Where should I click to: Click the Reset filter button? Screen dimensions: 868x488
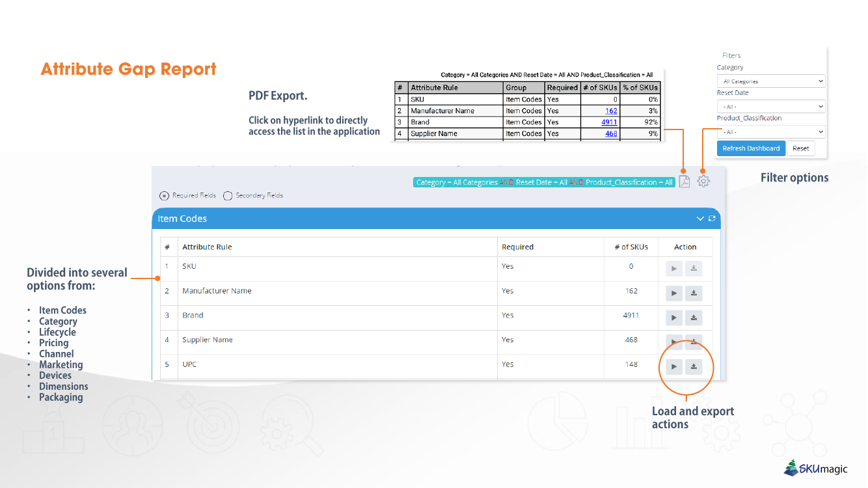[801, 148]
